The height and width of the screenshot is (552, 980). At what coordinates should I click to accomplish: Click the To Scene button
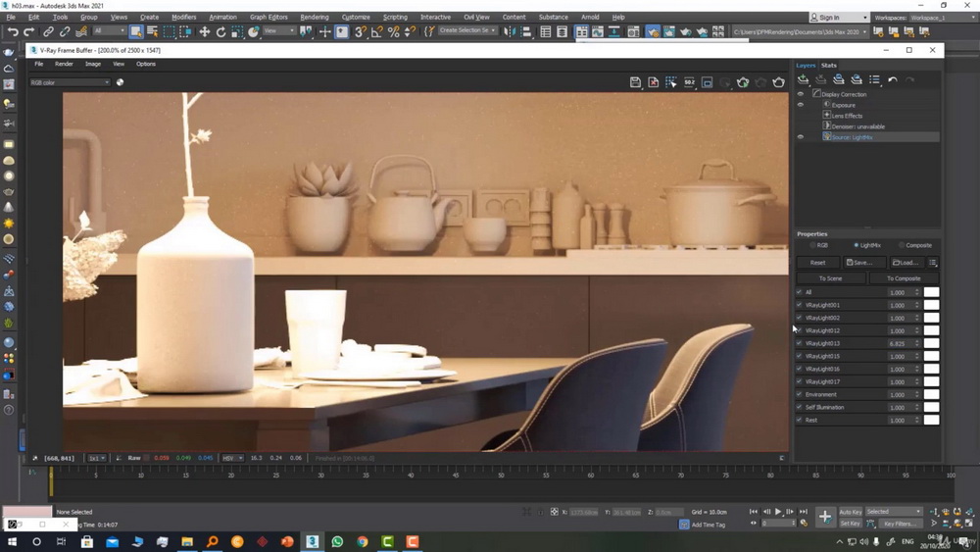coord(830,278)
